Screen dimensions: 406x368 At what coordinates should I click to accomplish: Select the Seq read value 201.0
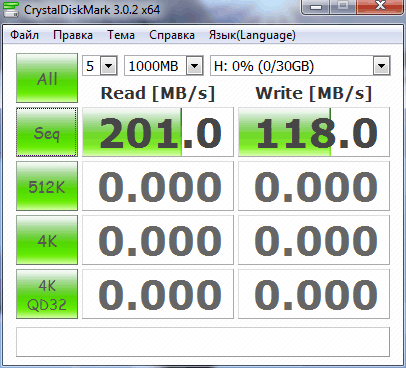(x=158, y=132)
